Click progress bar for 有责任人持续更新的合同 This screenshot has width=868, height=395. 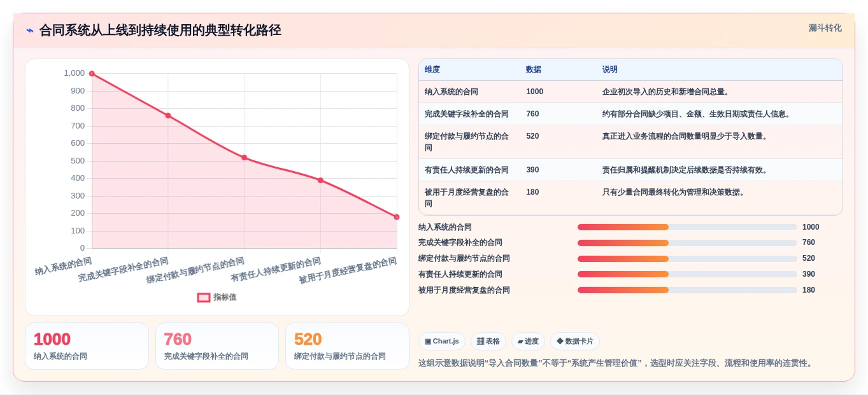687,274
